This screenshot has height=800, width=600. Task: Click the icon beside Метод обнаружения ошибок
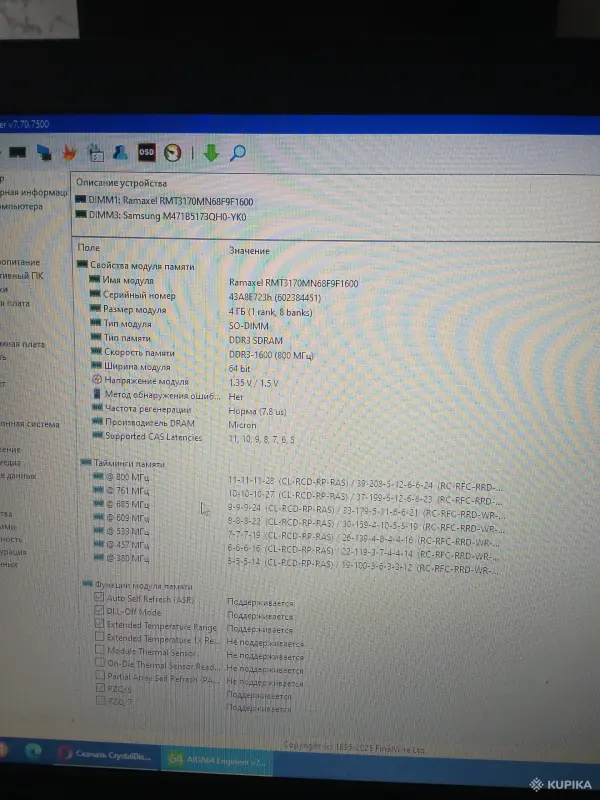coord(97,393)
